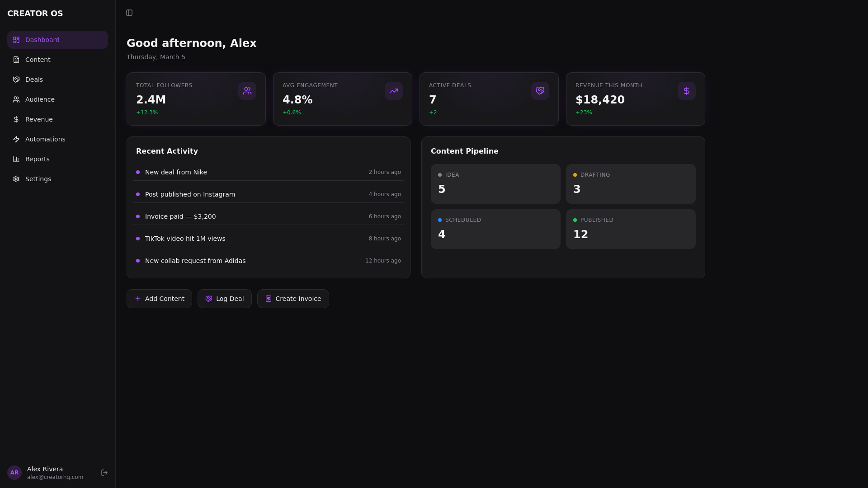Click the "Thursday, March 5" date
This screenshot has height=488, width=868.
point(156,57)
